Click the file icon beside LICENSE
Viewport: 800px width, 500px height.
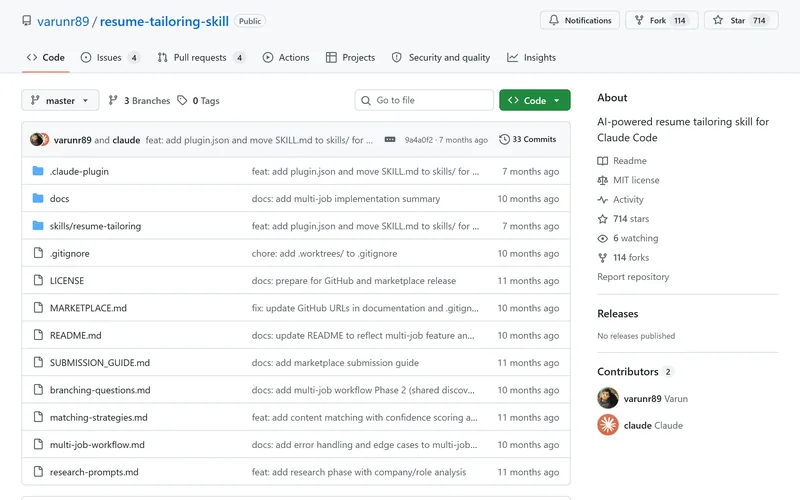[38, 280]
